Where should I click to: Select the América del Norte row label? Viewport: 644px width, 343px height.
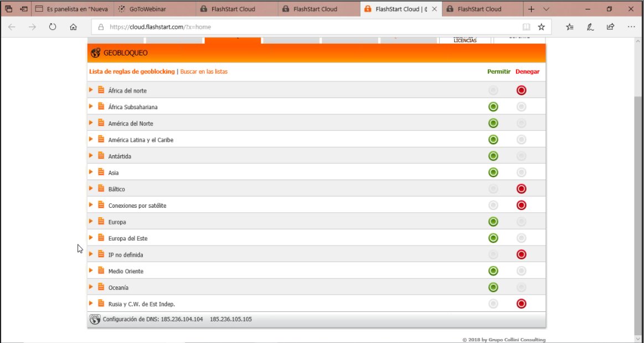(131, 123)
